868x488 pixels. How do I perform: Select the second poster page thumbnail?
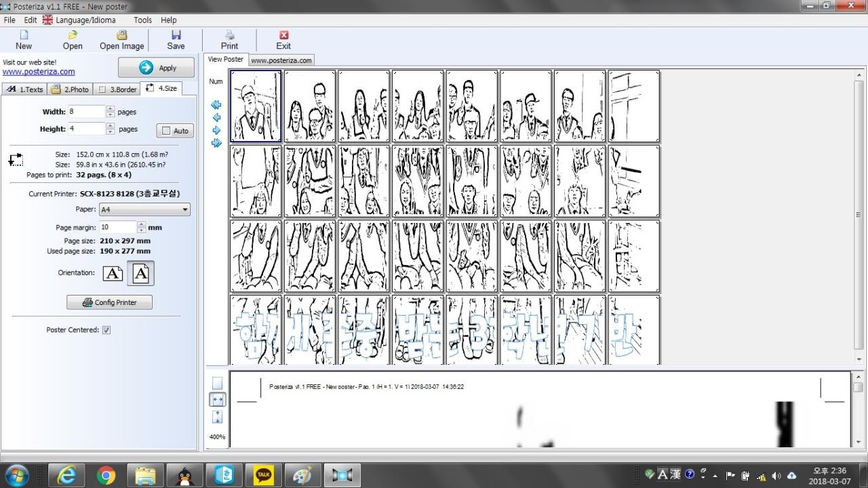coord(309,106)
